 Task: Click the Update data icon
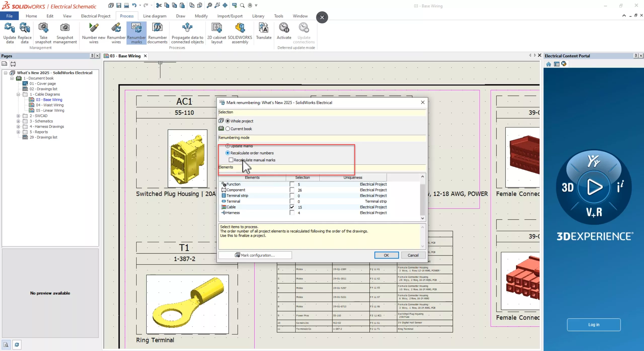(10, 33)
